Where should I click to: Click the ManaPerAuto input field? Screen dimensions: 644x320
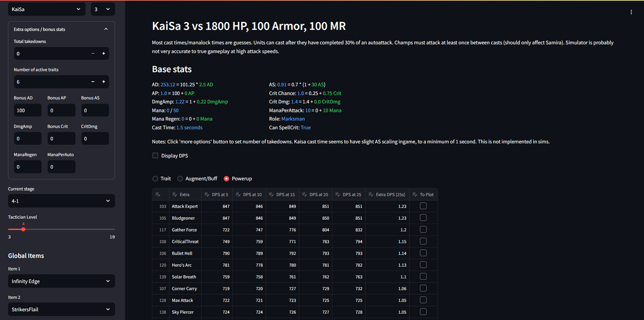[x=61, y=167]
